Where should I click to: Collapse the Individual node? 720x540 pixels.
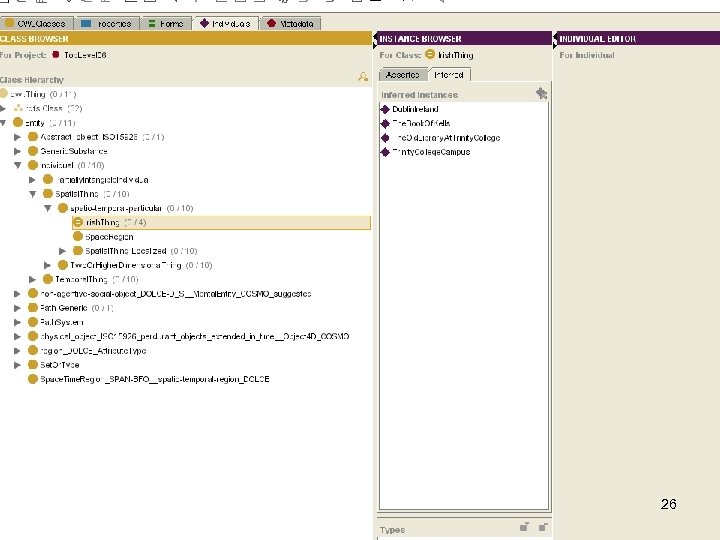coord(17,165)
